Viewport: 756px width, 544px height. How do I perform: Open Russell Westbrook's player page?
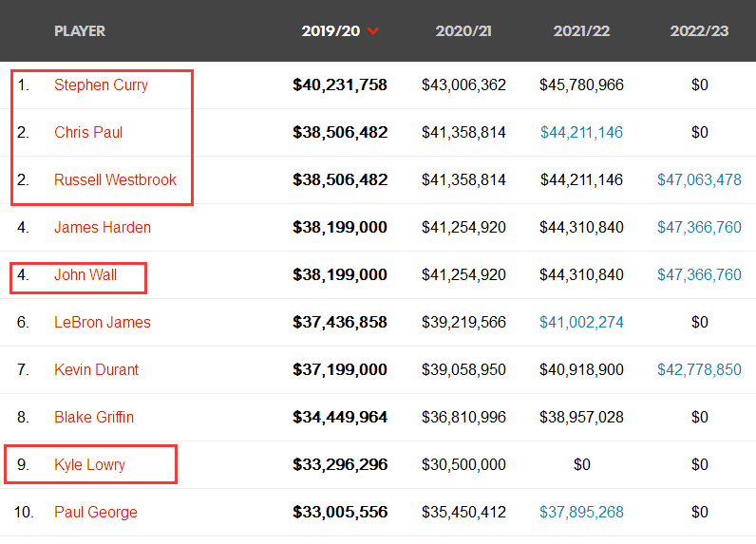coord(115,179)
